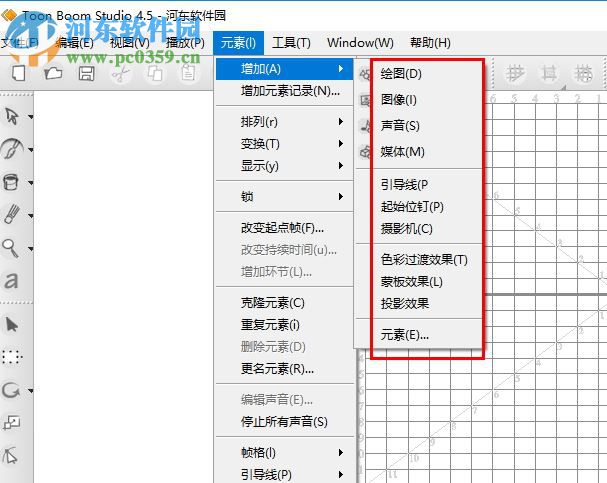Select the Rotate tool
The image size is (607, 483).
pos(11,390)
